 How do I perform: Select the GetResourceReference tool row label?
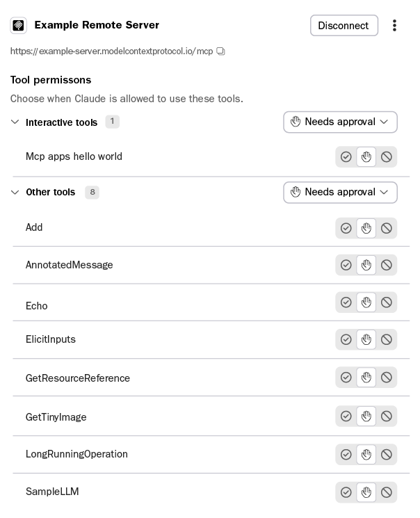coord(78,378)
